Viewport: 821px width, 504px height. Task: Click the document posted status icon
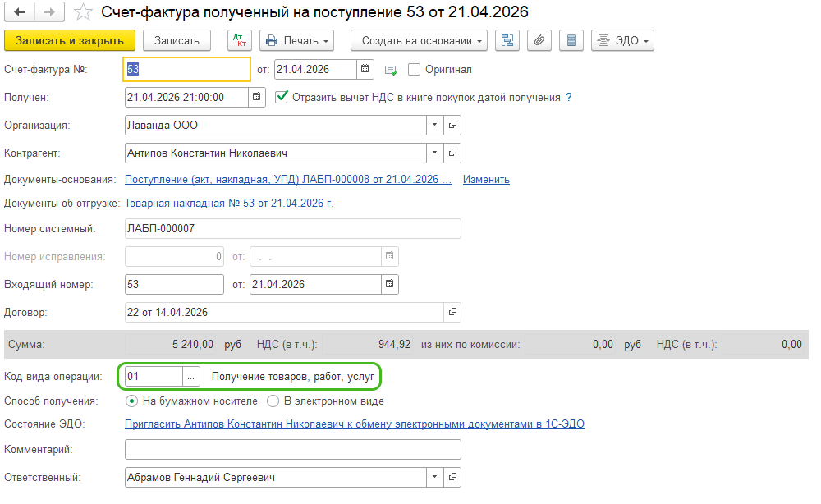pos(391,70)
